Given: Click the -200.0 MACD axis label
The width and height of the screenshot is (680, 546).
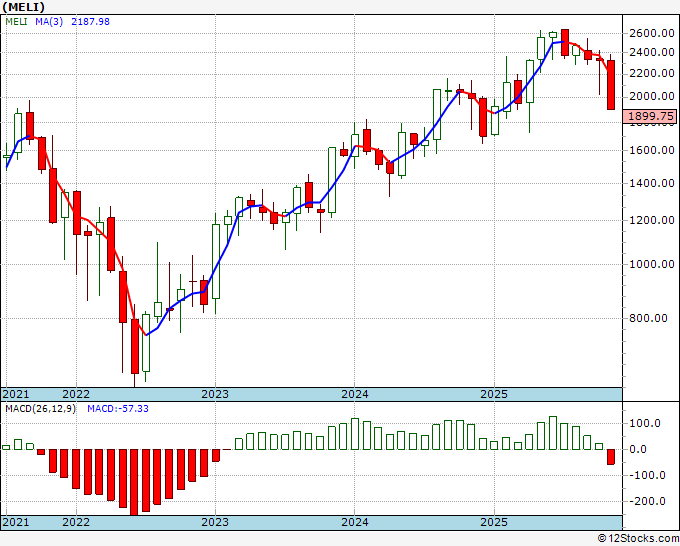Looking at the screenshot, I should pyautogui.click(x=645, y=501).
